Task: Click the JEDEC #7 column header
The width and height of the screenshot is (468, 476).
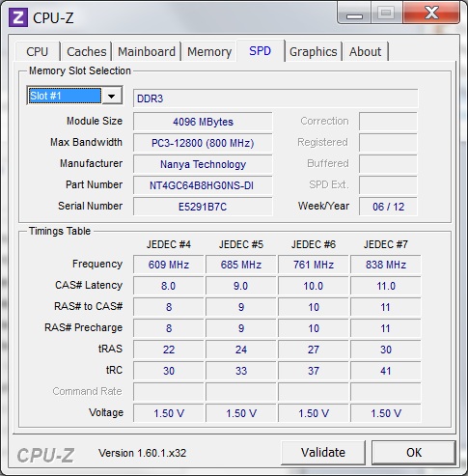Action: 386,244
